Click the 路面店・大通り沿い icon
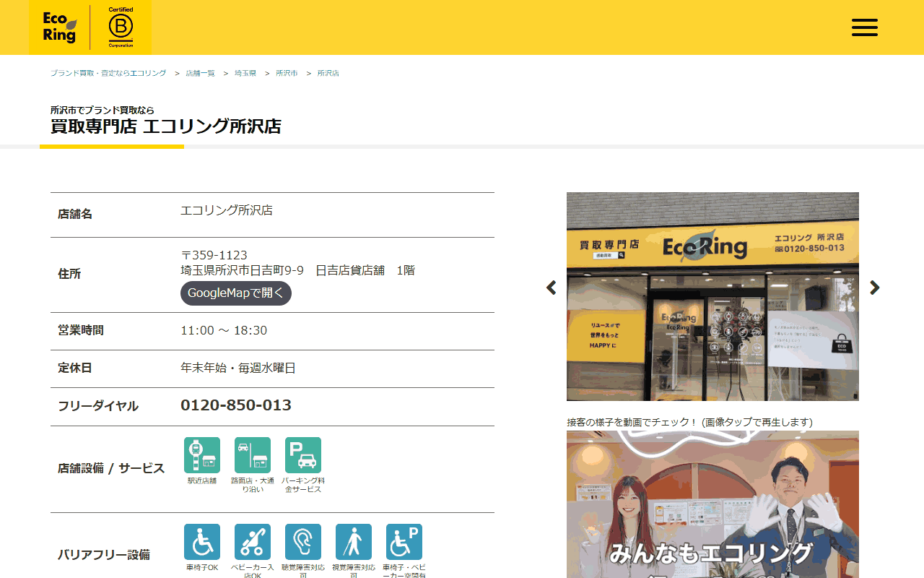The width and height of the screenshot is (924, 578). [x=253, y=455]
